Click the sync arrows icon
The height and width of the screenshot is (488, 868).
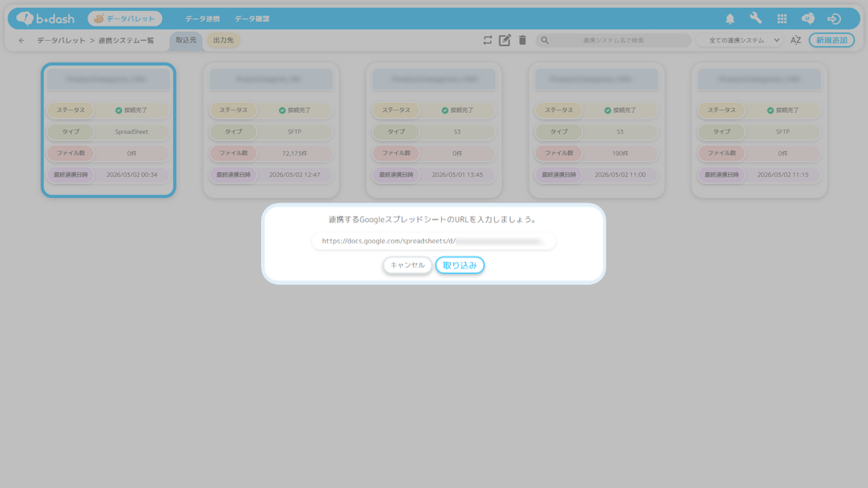point(488,40)
